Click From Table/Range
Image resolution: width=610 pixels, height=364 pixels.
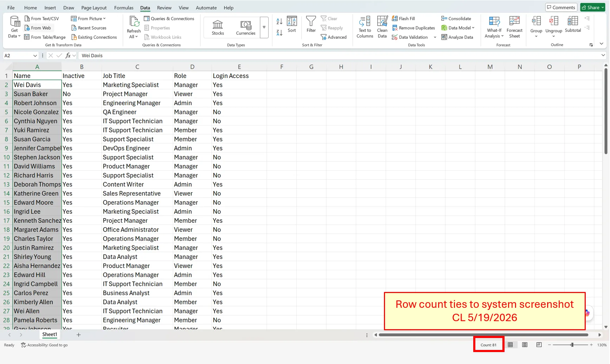(x=45, y=37)
